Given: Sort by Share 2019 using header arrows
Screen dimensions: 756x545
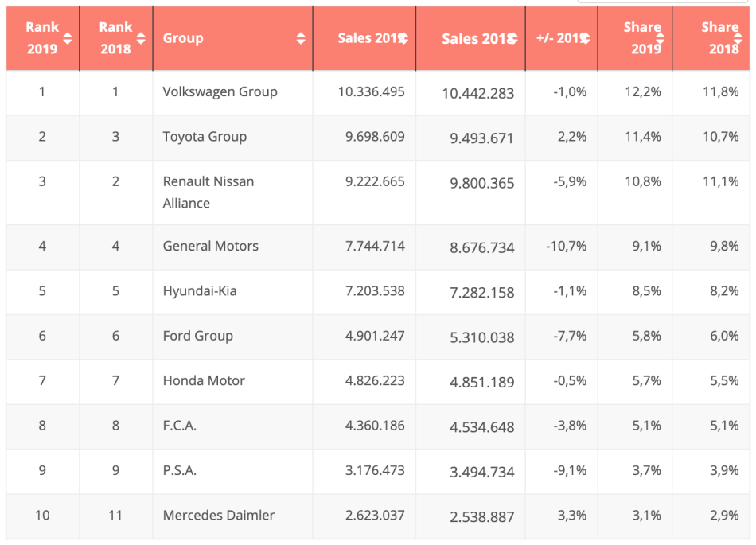Looking at the screenshot, I should pyautogui.click(x=660, y=38).
